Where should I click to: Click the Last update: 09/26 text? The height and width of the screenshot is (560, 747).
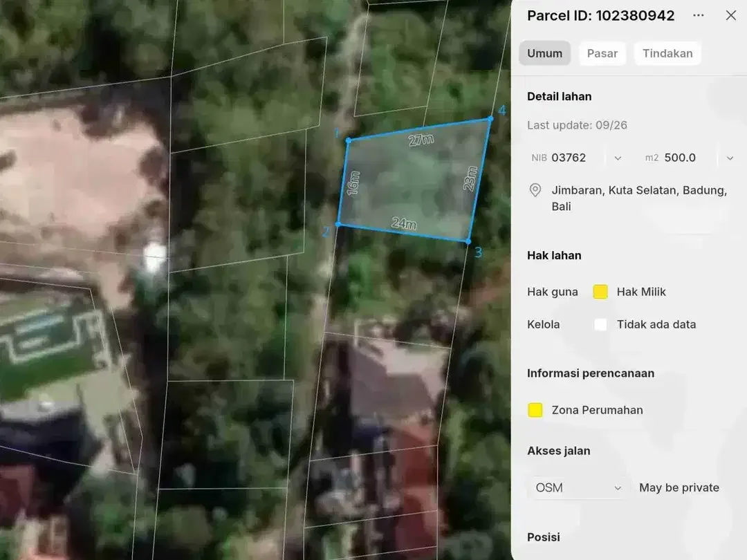[x=577, y=125]
